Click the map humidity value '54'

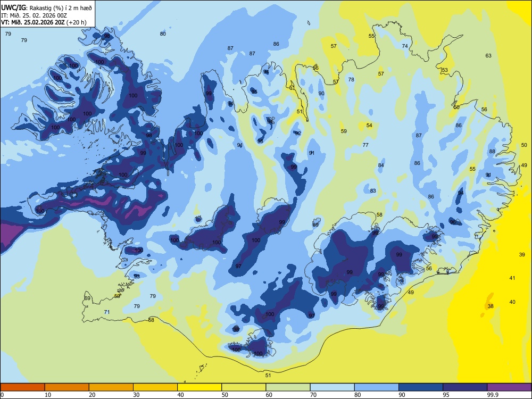point(369,126)
